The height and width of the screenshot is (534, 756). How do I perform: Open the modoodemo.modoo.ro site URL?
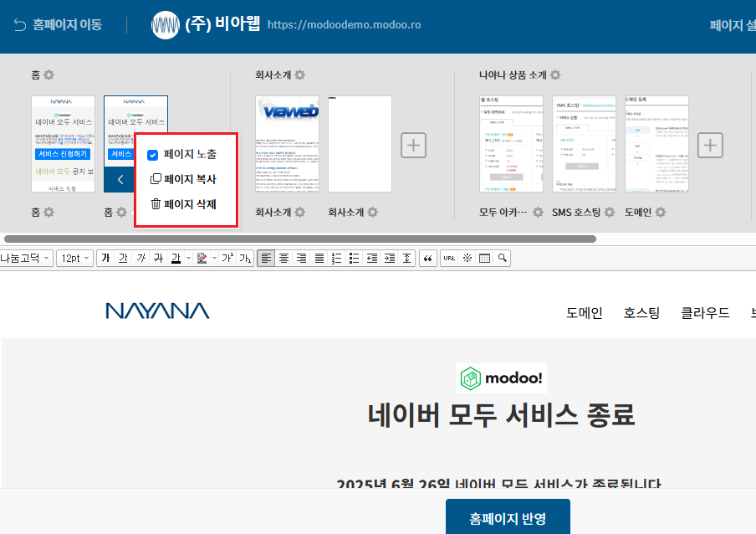tap(345, 25)
